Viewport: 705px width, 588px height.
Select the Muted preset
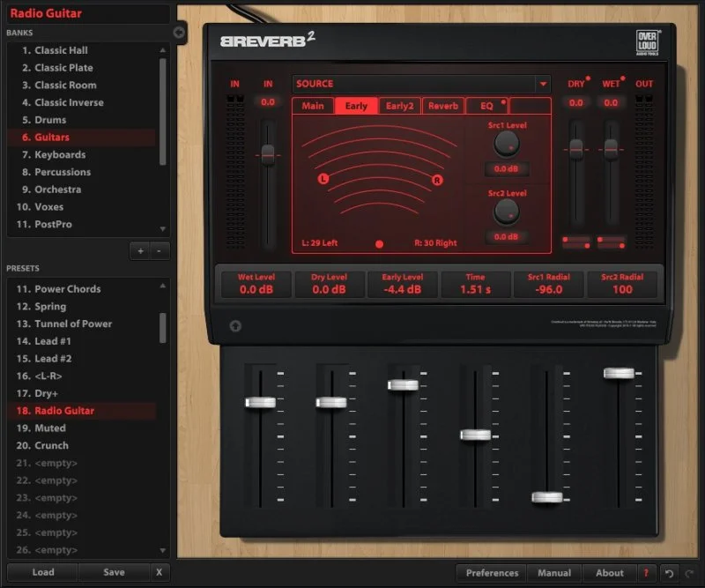(x=82, y=428)
